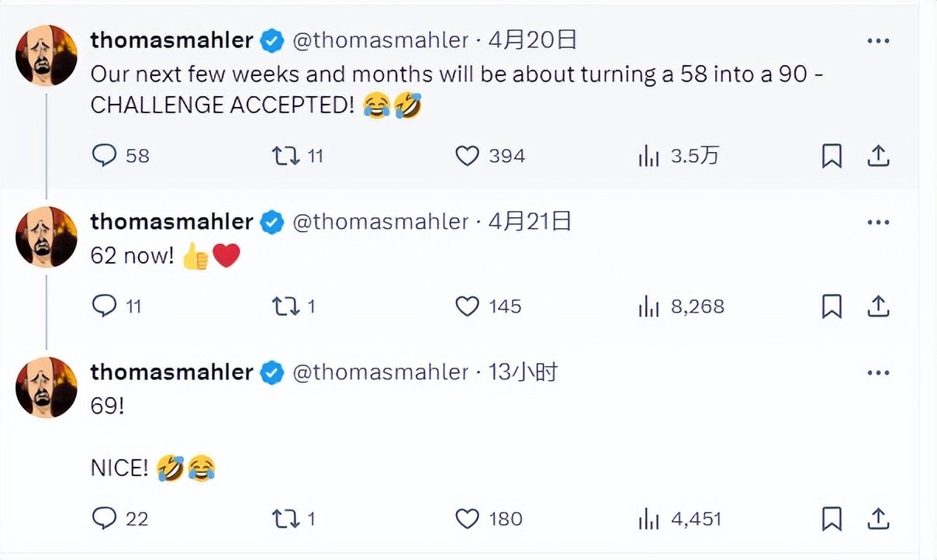
Task: Open more options for the "69!" tweet
Action: tap(878, 373)
